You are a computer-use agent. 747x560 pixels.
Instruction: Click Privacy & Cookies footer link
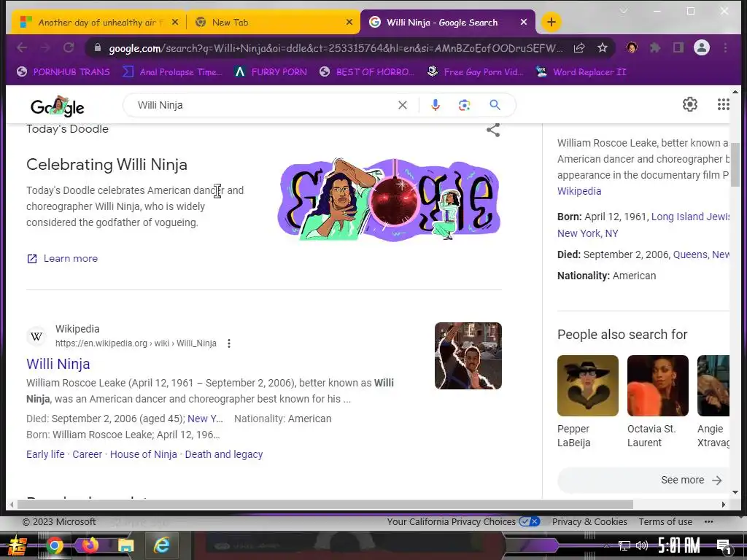589,521
